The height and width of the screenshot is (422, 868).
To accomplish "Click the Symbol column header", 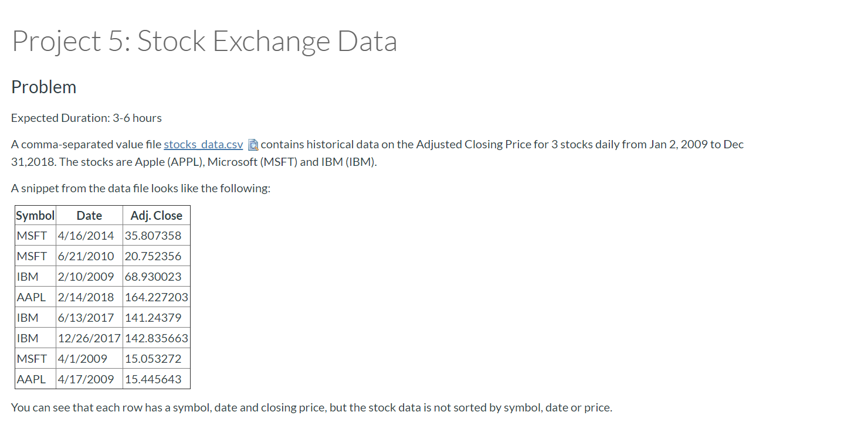I will tap(35, 215).
